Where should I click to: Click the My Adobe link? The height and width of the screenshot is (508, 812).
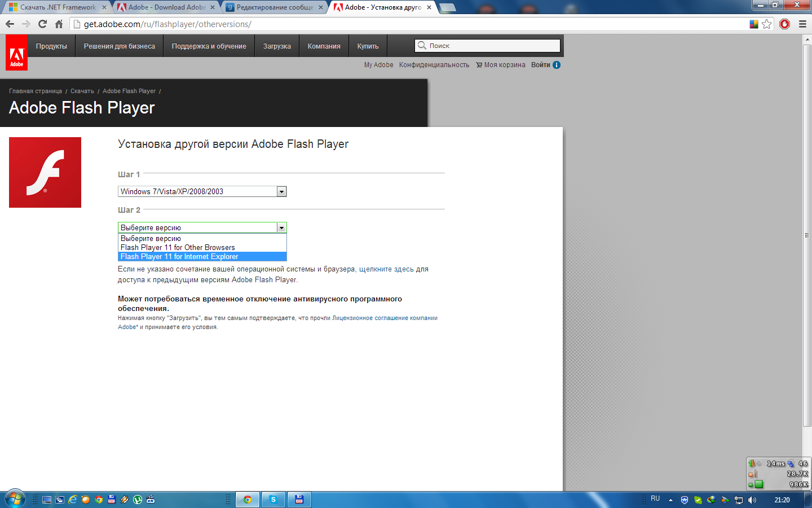pos(378,65)
